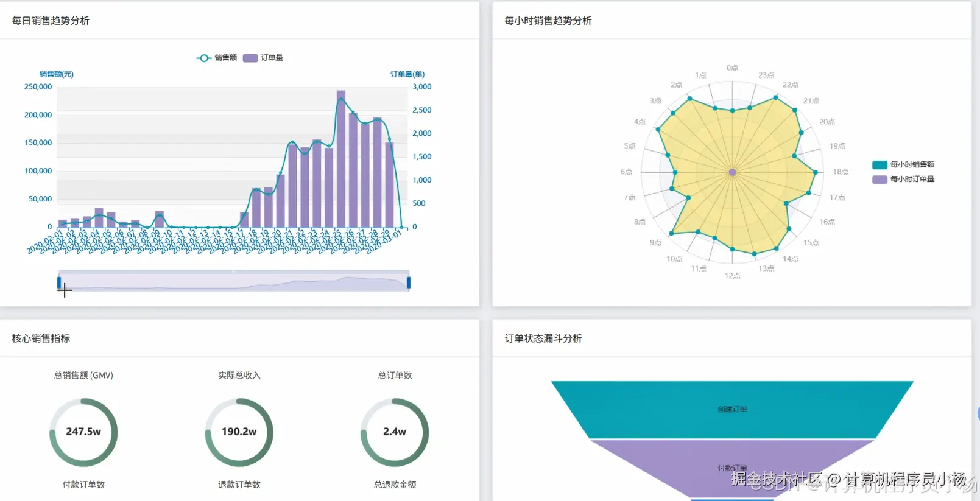Click the 付款订单数 label
980x501 pixels.
click(x=83, y=485)
